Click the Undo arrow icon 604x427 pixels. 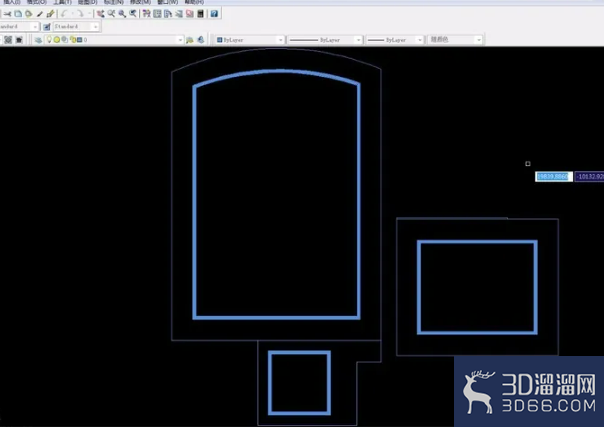point(64,14)
